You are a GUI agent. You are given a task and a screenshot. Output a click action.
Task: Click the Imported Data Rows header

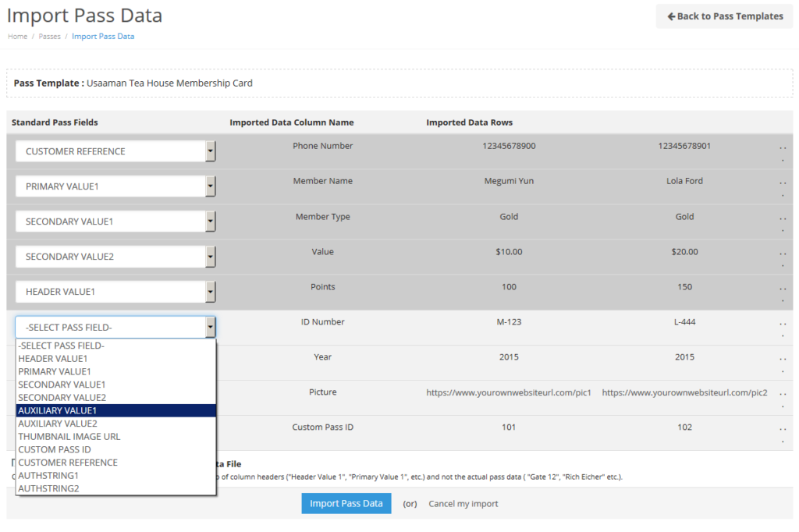469,122
